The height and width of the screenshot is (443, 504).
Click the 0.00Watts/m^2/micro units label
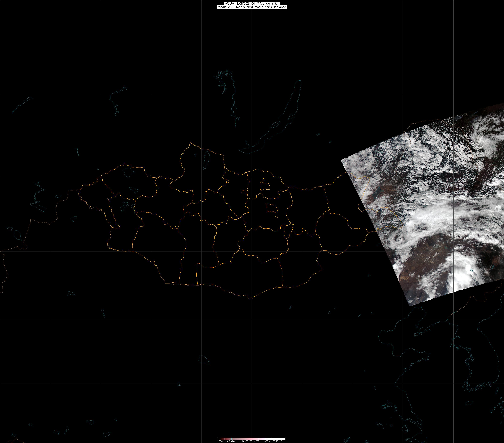(226, 441)
